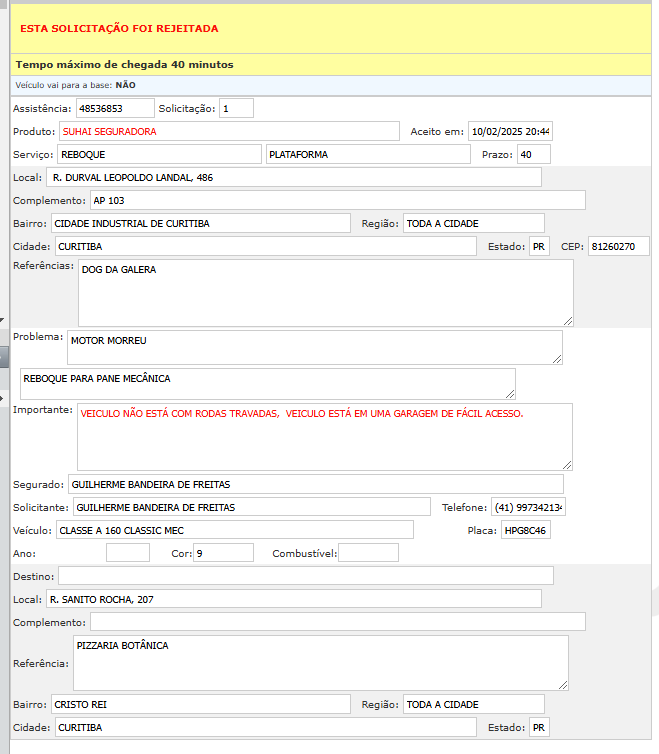Click the Complemento field showing AP 103

336,200
